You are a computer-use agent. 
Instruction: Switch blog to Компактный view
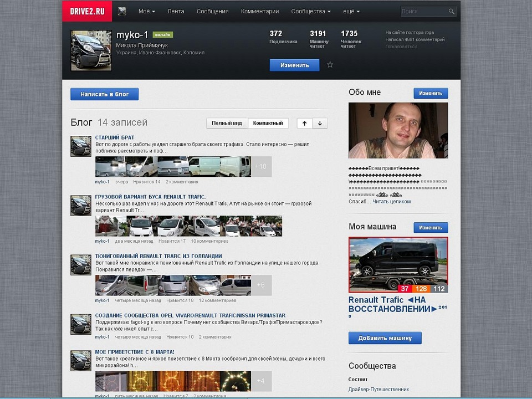(x=268, y=123)
